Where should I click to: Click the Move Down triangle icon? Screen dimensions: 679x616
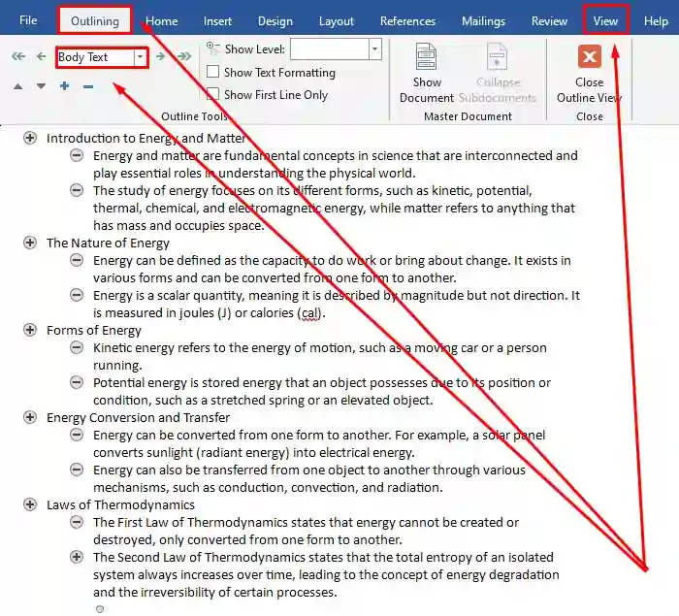tap(41, 86)
